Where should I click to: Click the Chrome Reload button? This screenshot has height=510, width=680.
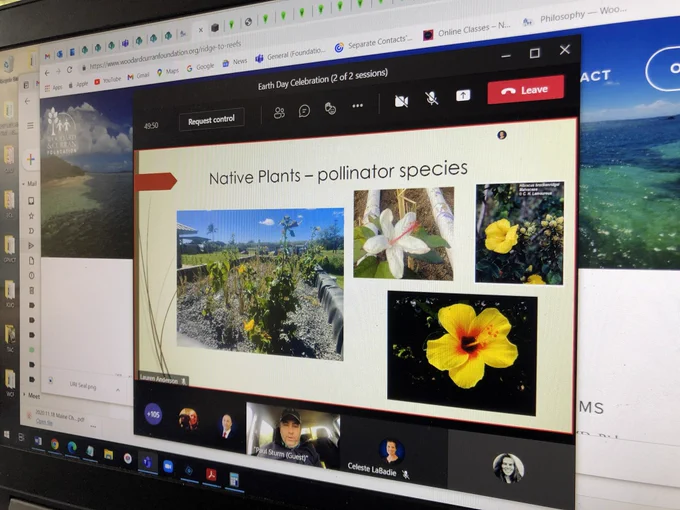[x=69, y=70]
